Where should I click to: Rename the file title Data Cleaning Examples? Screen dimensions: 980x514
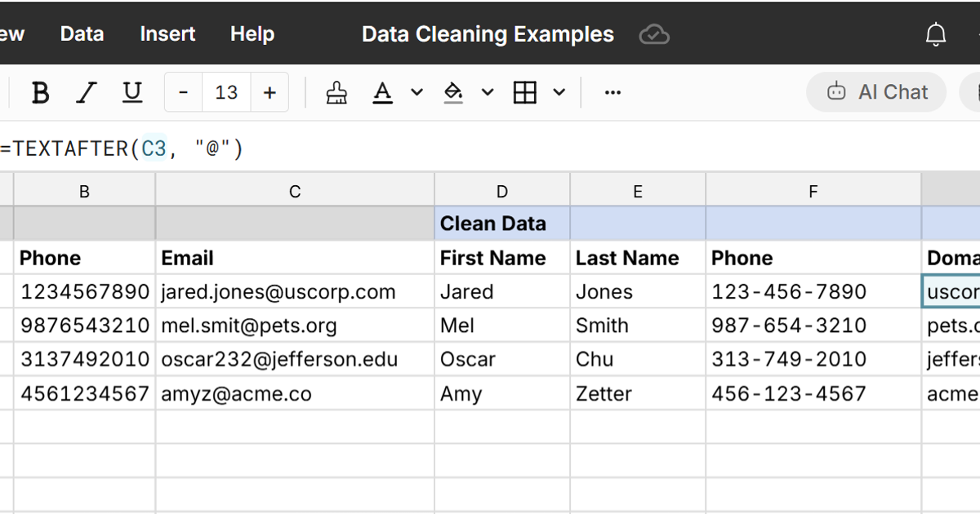coord(488,34)
